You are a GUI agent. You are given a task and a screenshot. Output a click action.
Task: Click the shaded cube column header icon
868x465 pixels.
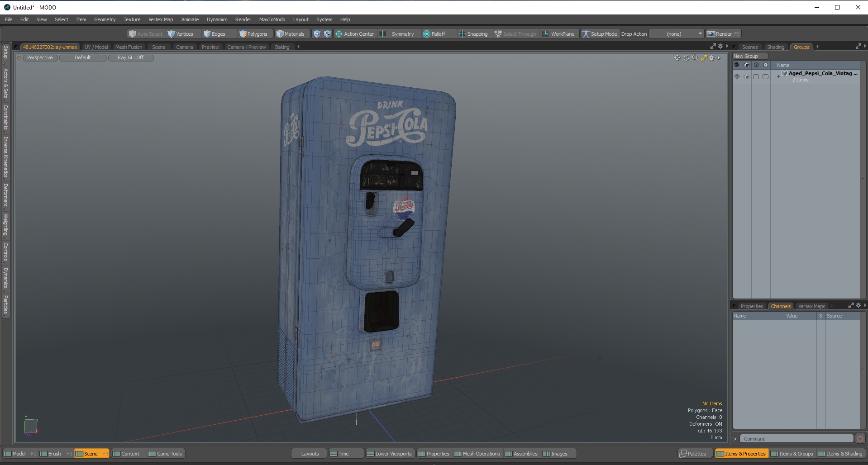[x=765, y=65]
